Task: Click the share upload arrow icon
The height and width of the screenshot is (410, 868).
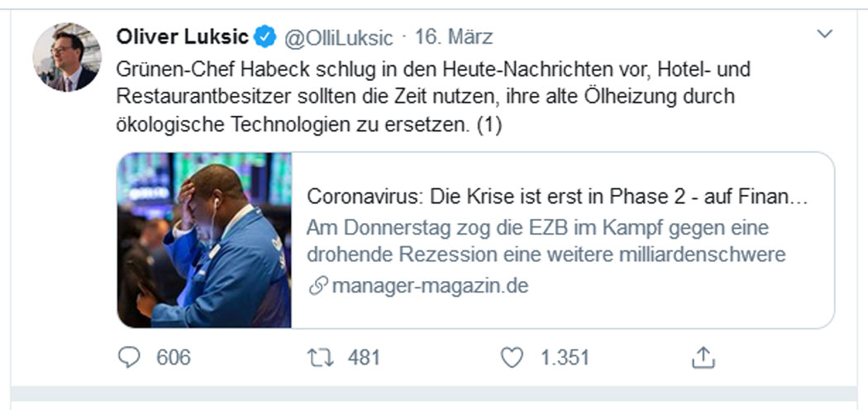Action: click(703, 357)
